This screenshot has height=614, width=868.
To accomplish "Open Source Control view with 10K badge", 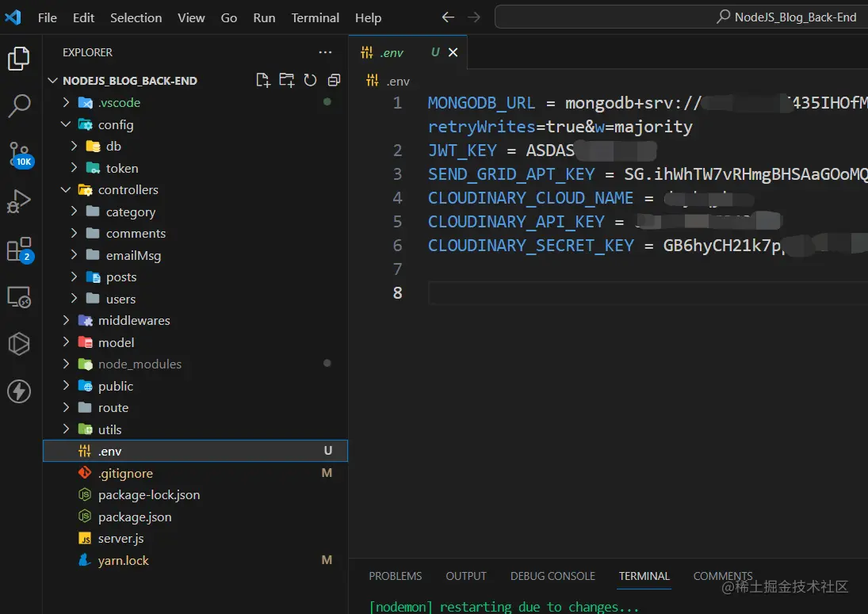I will point(19,154).
